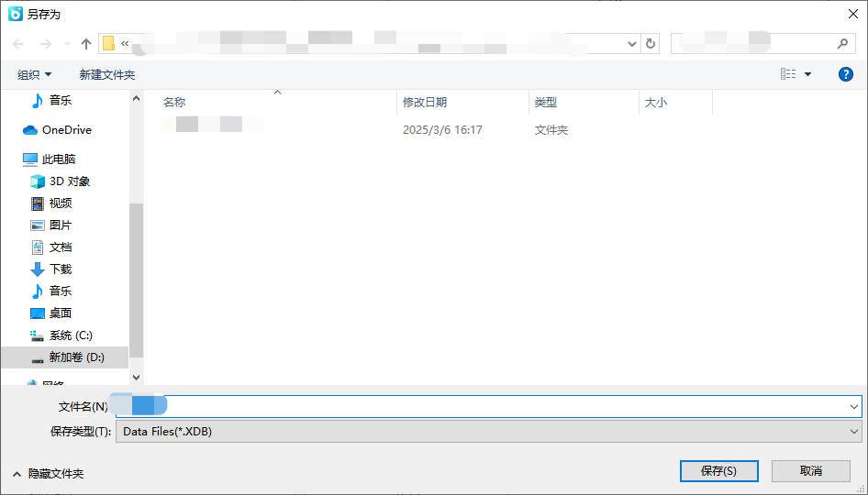
Task: Open the 桌面 folder
Action: point(61,313)
